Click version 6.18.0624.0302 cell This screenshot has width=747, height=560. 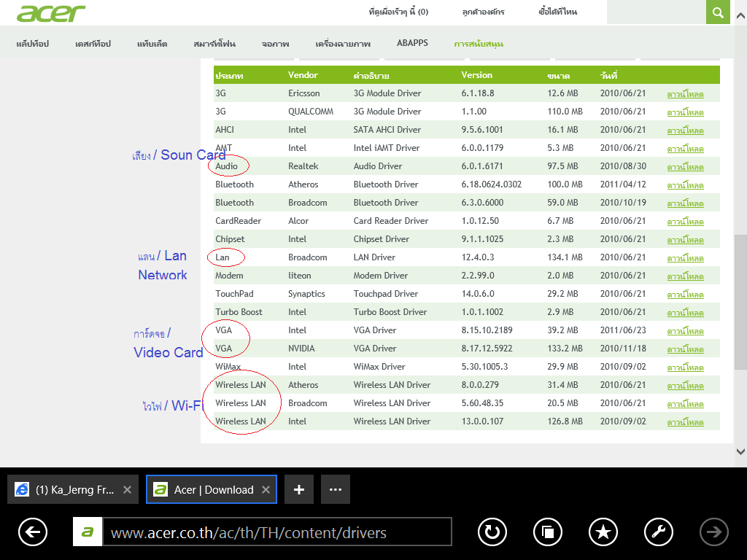click(491, 184)
